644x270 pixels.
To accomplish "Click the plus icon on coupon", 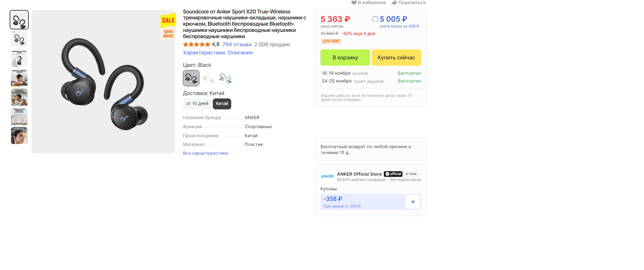I will [412, 202].
